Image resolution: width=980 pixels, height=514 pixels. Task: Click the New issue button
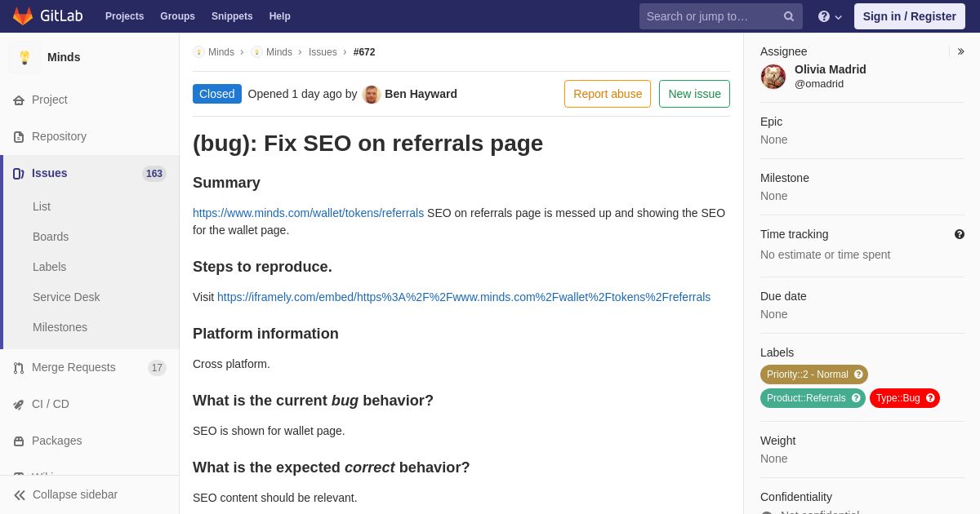pos(694,94)
